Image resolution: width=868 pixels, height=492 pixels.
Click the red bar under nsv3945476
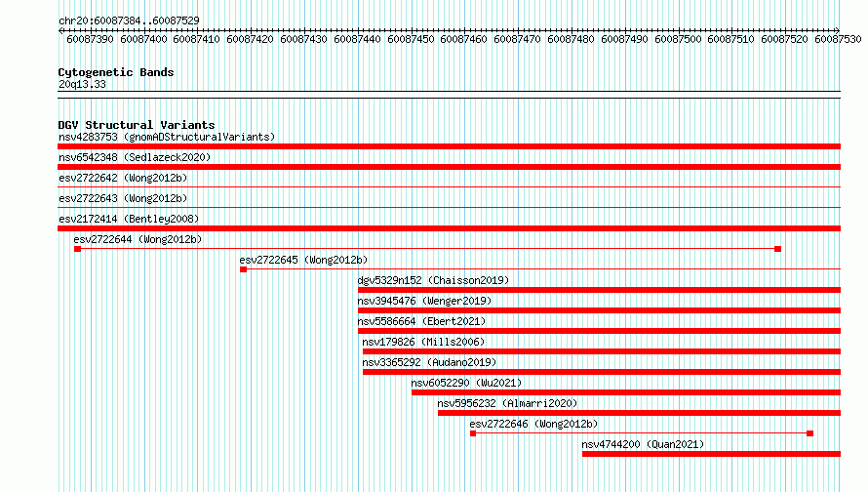pyautogui.click(x=599, y=310)
